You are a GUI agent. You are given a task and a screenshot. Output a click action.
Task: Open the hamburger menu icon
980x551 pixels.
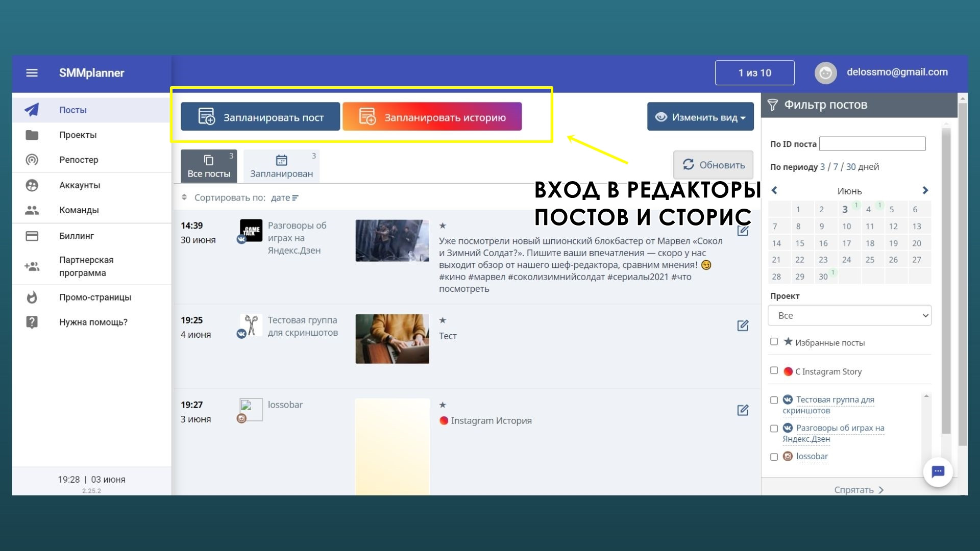pyautogui.click(x=32, y=73)
